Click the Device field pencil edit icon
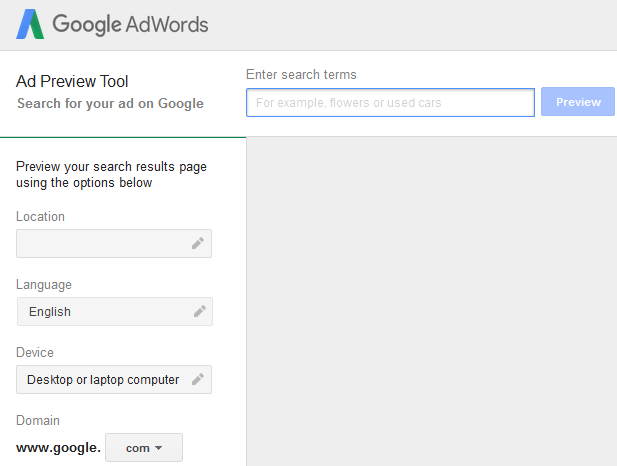 click(198, 379)
